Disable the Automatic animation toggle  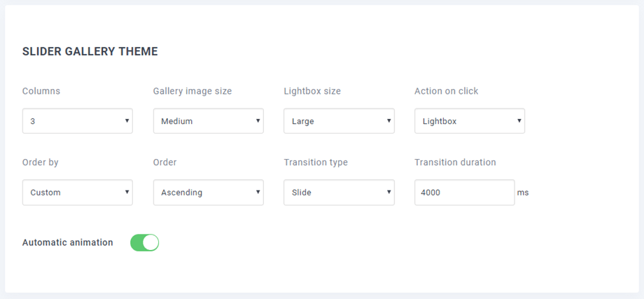click(145, 242)
